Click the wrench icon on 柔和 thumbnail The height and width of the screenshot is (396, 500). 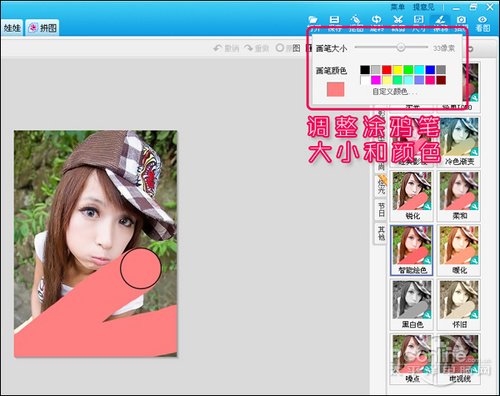pos(474,205)
